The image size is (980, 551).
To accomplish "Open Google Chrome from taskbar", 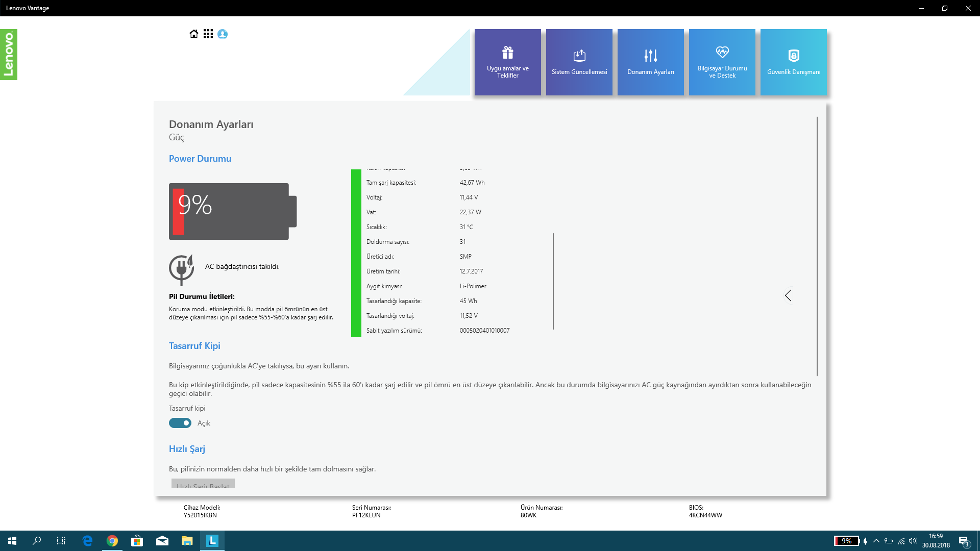I will pyautogui.click(x=112, y=541).
